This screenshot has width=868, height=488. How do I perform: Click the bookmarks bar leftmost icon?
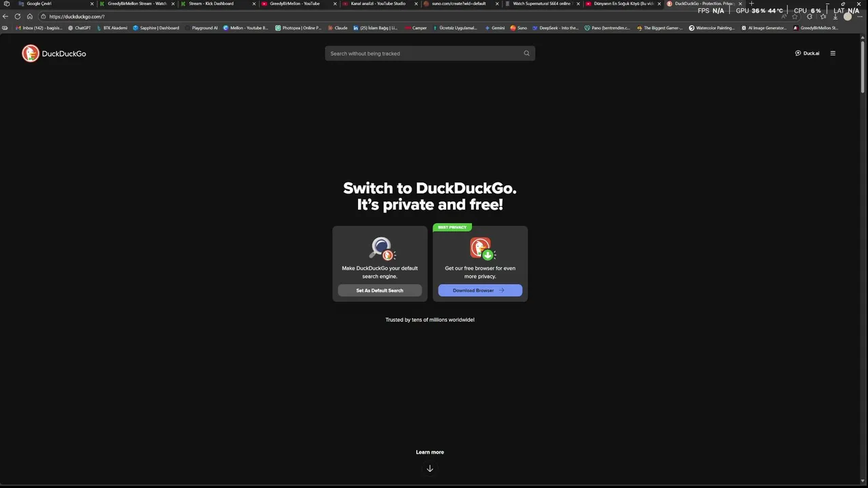[5, 28]
